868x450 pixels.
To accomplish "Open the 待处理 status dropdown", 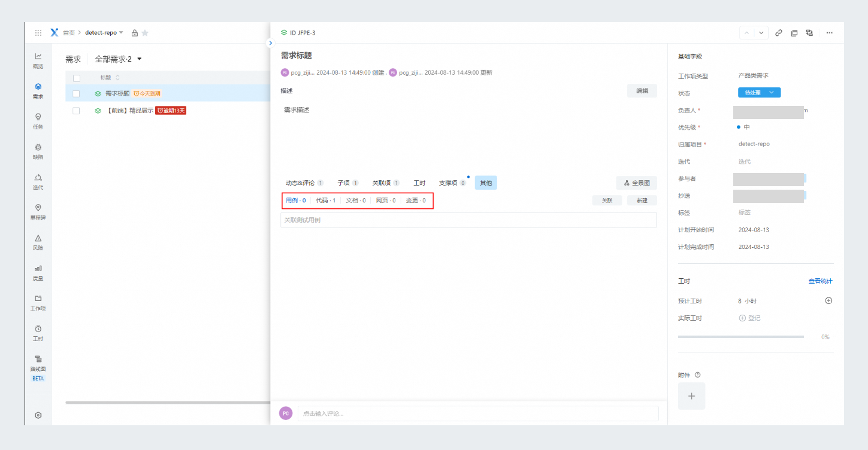I will coord(759,93).
